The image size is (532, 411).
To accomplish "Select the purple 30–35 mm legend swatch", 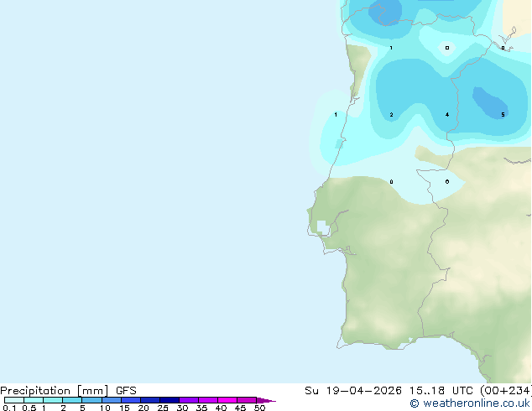I will (189, 400).
